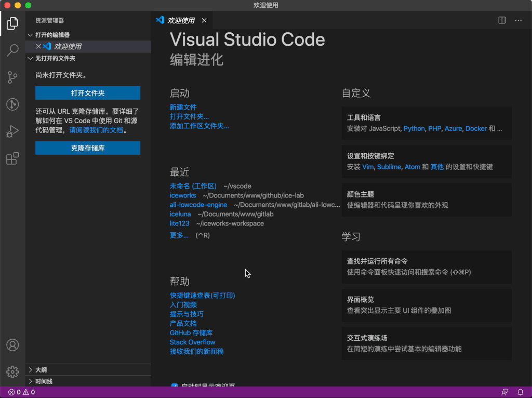Viewport: 532px width, 398px height.
Task: Split the editor with the layout icon
Action: [501, 20]
